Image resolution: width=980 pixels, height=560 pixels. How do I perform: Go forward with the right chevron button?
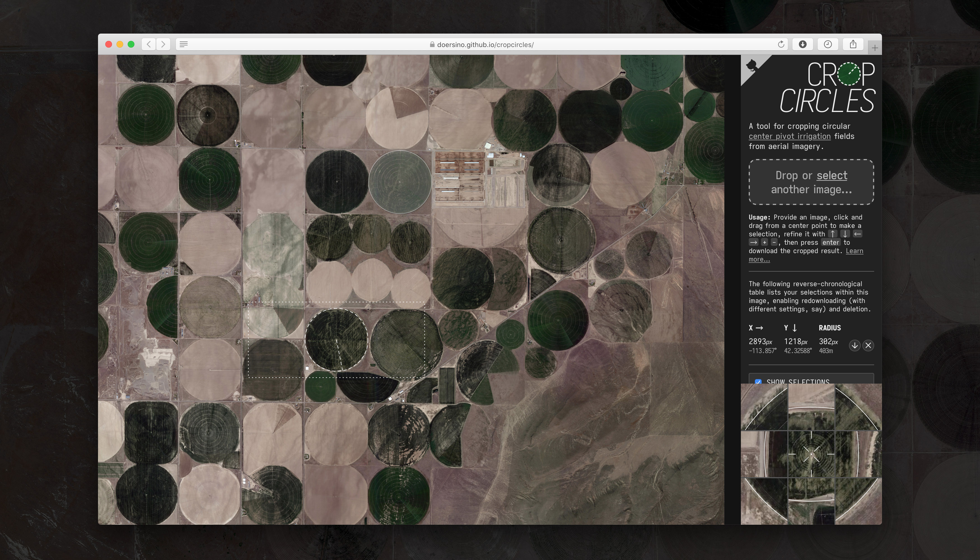point(163,44)
